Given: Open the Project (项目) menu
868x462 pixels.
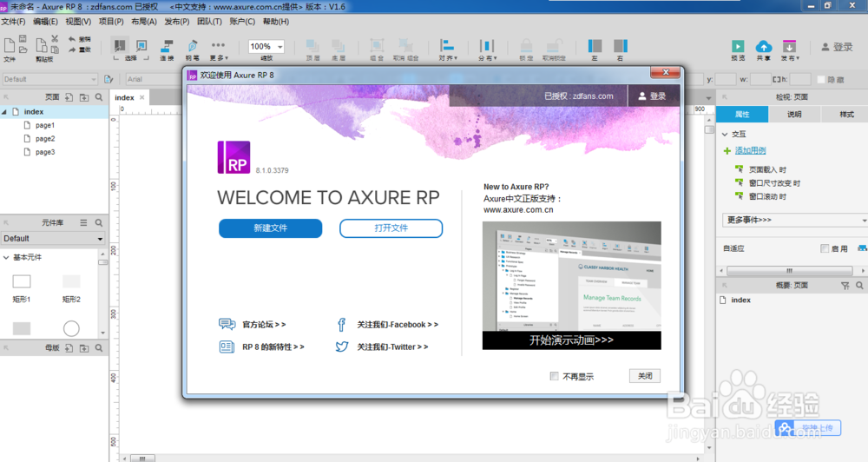Looking at the screenshot, I should pyautogui.click(x=111, y=22).
